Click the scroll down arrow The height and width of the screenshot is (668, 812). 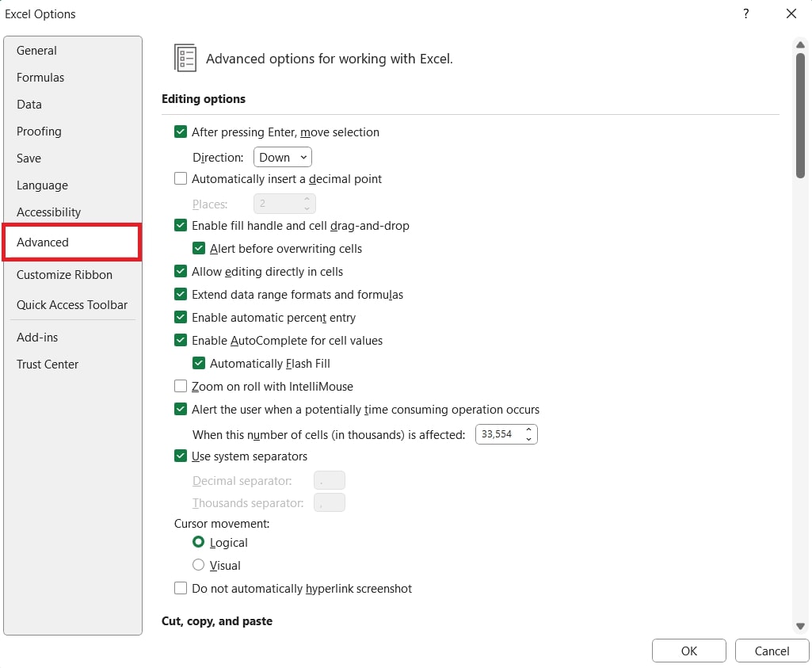800,627
